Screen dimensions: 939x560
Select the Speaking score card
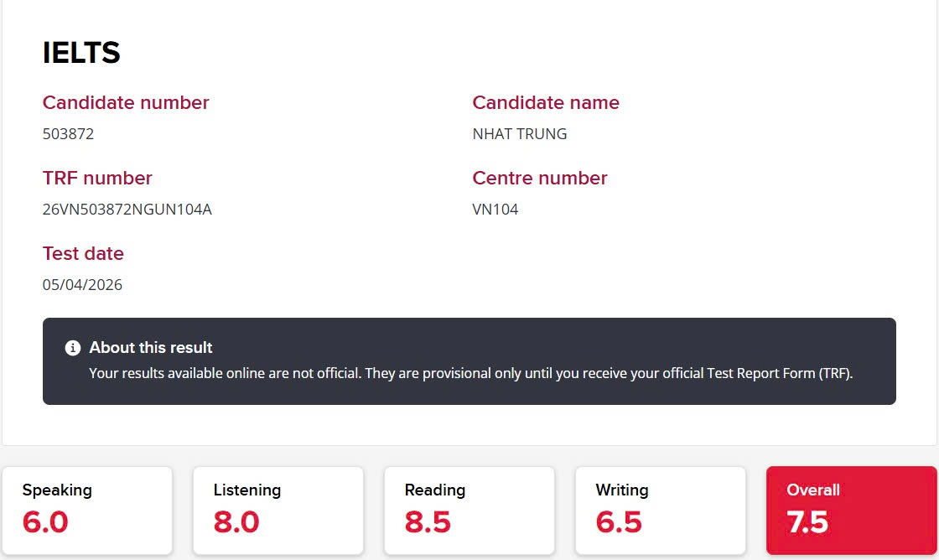(87, 510)
